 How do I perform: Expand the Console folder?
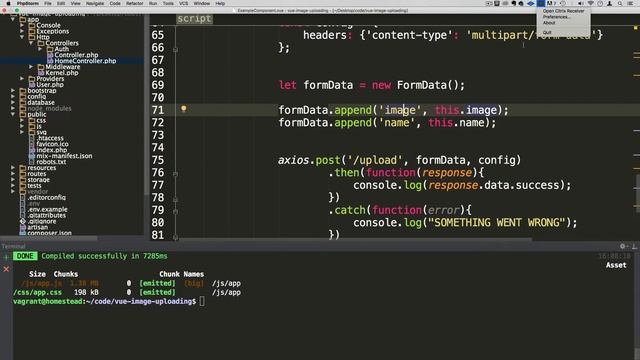22,25
